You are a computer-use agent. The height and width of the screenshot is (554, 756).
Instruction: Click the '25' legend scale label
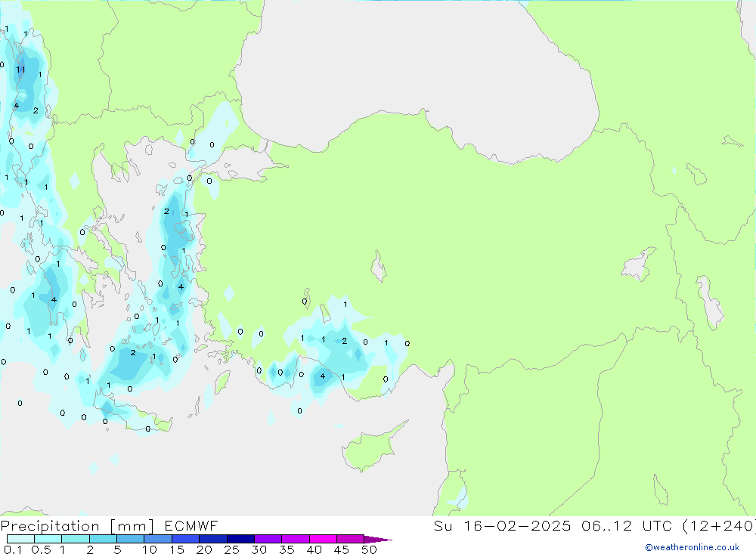[x=231, y=549]
